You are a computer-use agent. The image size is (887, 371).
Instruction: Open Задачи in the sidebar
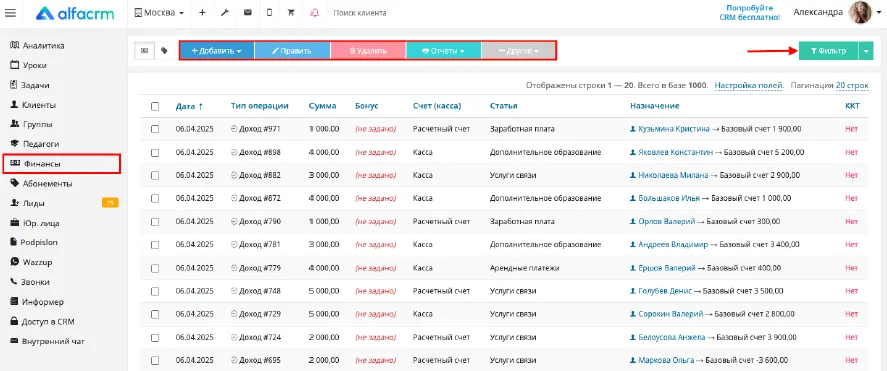30,85
